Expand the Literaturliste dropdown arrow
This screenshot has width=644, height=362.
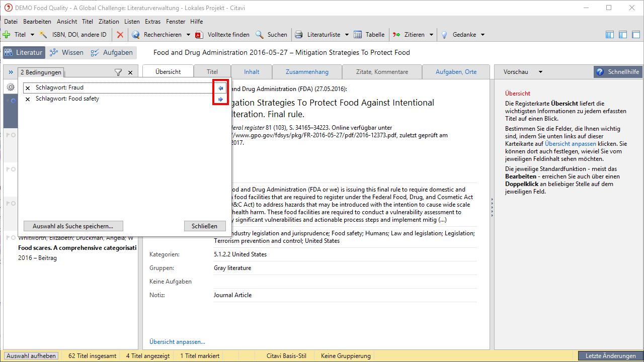347,35
